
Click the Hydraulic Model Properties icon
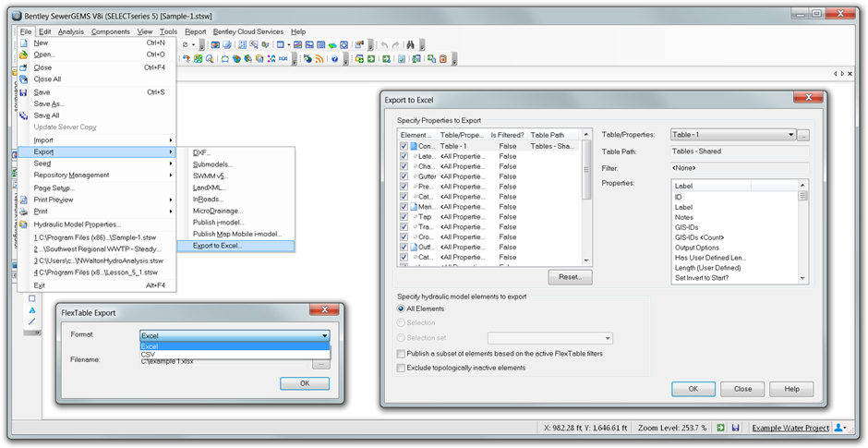pos(23,224)
